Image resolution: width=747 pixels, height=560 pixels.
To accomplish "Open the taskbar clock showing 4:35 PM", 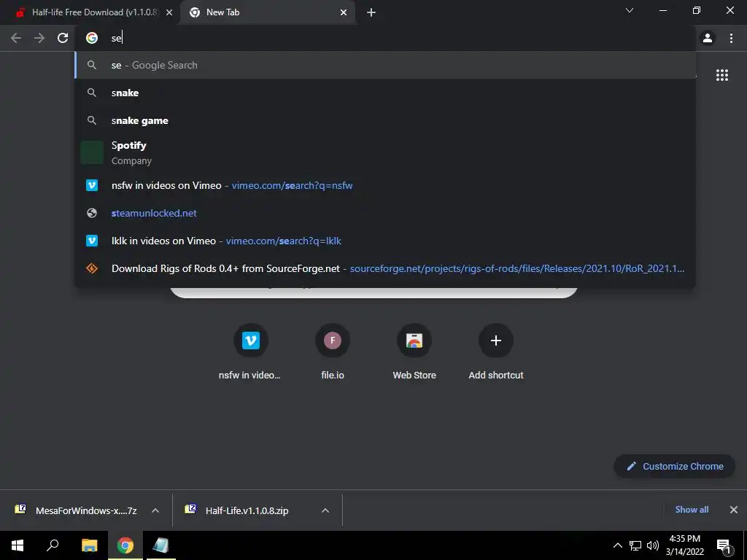I will click(684, 545).
